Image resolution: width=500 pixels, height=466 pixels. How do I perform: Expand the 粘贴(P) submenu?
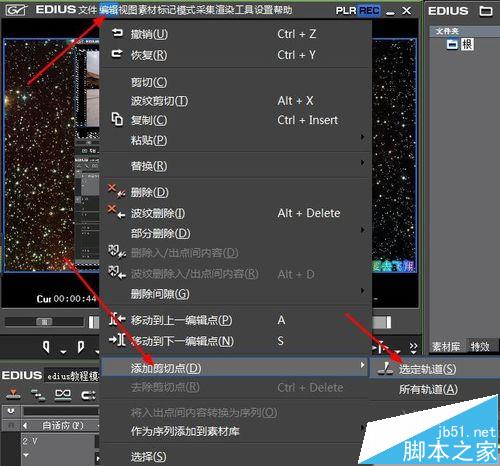[235, 140]
